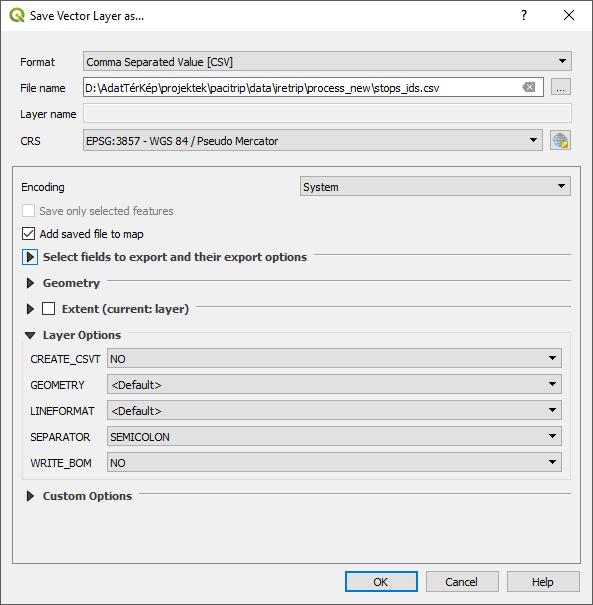This screenshot has height=605, width=593.
Task: Open the CRS dropdown list
Action: (x=313, y=140)
